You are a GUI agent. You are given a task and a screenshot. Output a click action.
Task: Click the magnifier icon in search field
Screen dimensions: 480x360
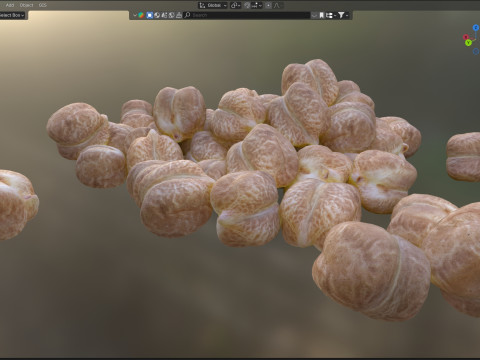click(187, 15)
